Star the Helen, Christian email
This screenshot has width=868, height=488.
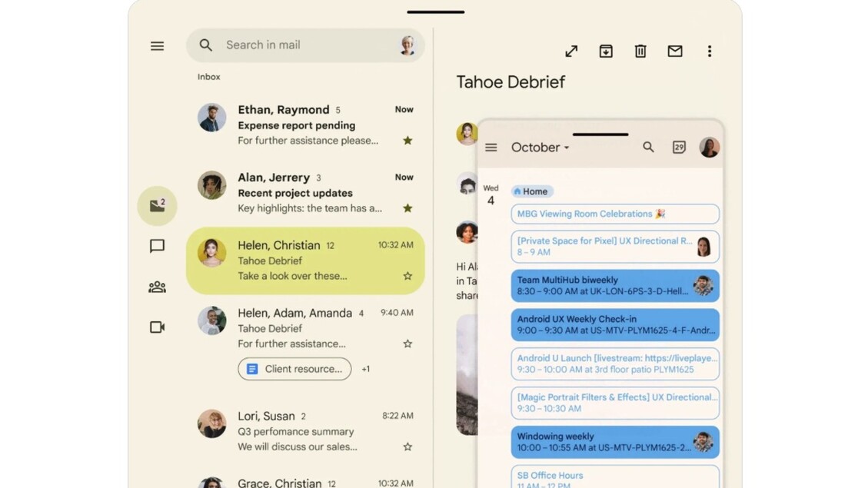click(x=408, y=276)
